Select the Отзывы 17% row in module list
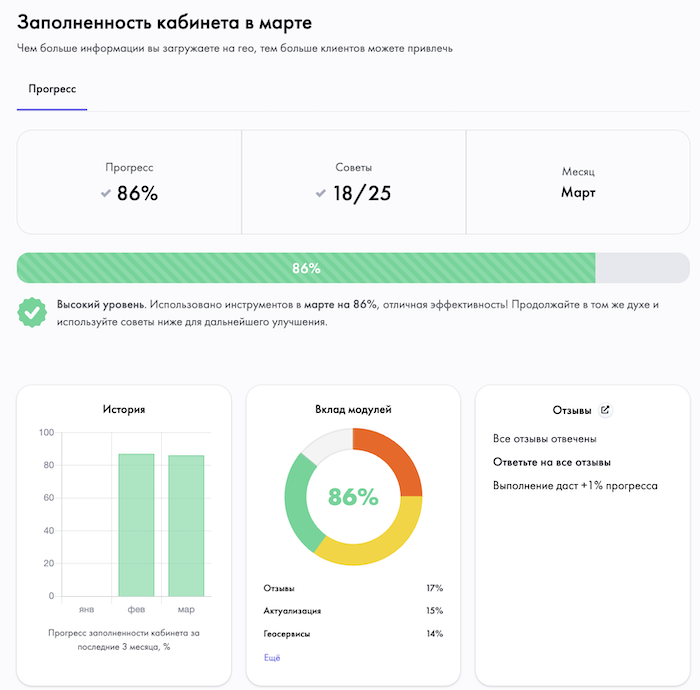Viewport: 700px width, 690px height. coord(353,588)
